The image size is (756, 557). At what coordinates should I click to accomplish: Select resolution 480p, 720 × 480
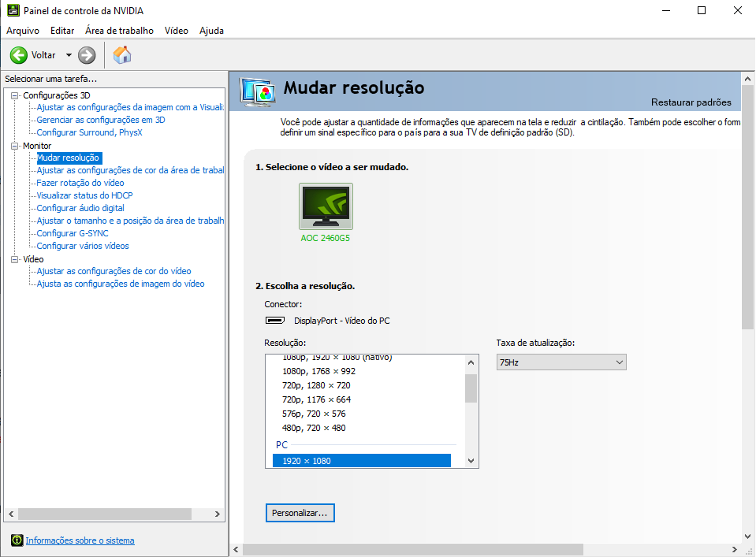coord(314,427)
